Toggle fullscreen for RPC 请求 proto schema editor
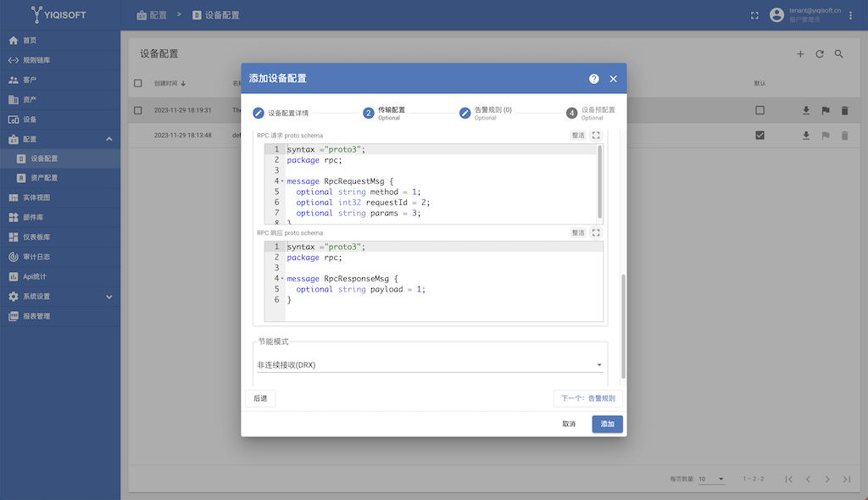The image size is (868, 500). [596, 135]
